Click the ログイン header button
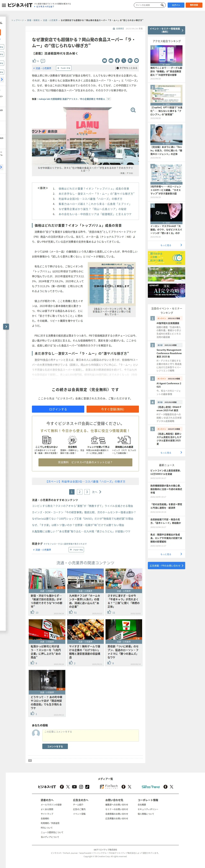Viewport: 205px width, 868px height. (x=176, y=5)
